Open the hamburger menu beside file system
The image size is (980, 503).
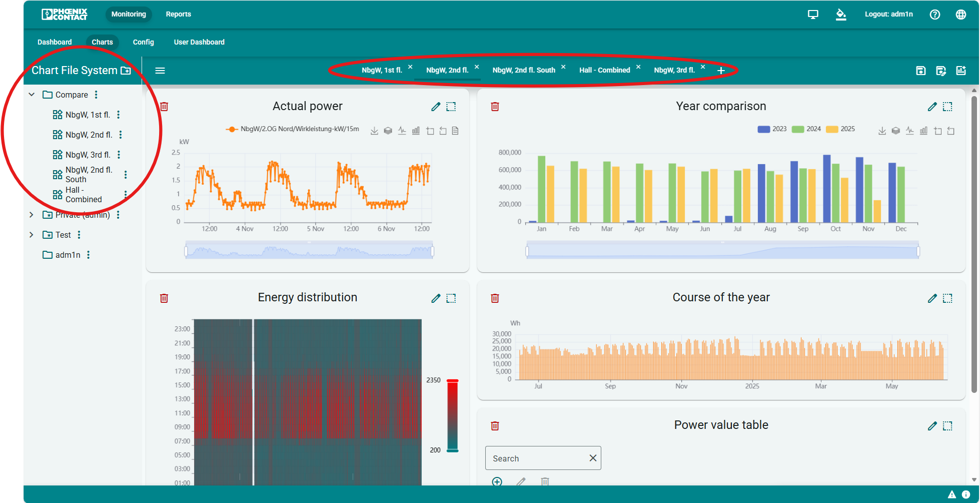point(160,71)
